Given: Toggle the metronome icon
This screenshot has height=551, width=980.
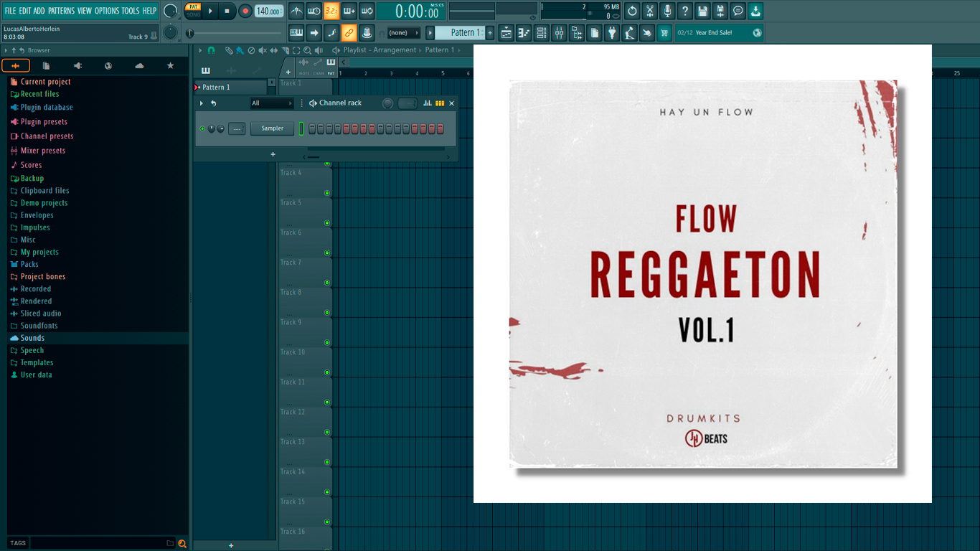Looking at the screenshot, I should [x=296, y=11].
